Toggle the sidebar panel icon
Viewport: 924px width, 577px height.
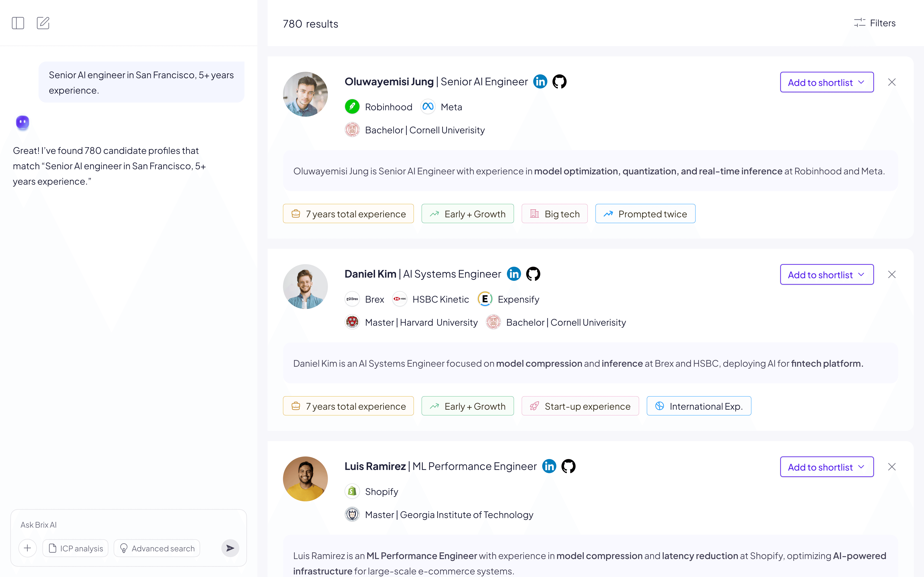coord(18,23)
